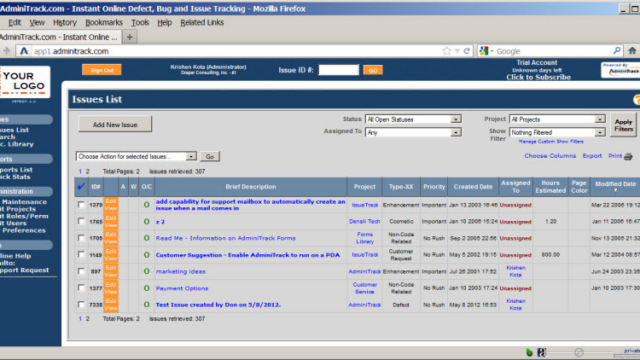Click the Google search engine icon
Screen dimensions: 640x360
[x=484, y=51]
